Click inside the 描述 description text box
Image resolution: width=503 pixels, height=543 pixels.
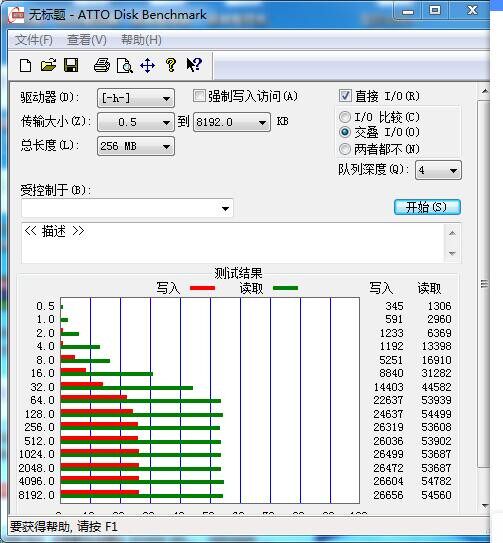pyautogui.click(x=233, y=243)
